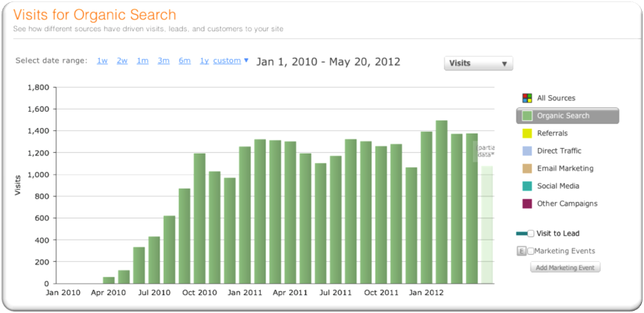
Task: Toggle the Marketing Events checkbox
Action: [531, 251]
